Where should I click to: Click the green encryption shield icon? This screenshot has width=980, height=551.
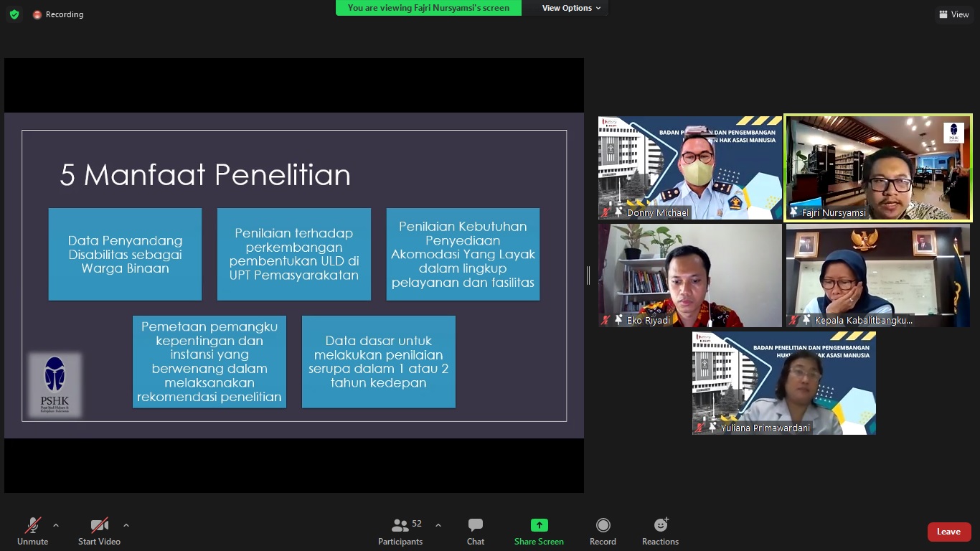pos(14,14)
